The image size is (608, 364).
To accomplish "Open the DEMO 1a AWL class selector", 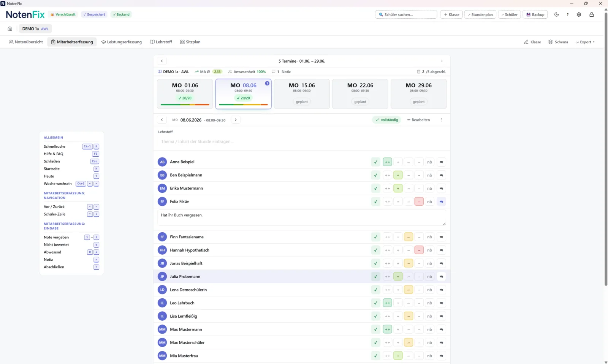I will pos(35,29).
